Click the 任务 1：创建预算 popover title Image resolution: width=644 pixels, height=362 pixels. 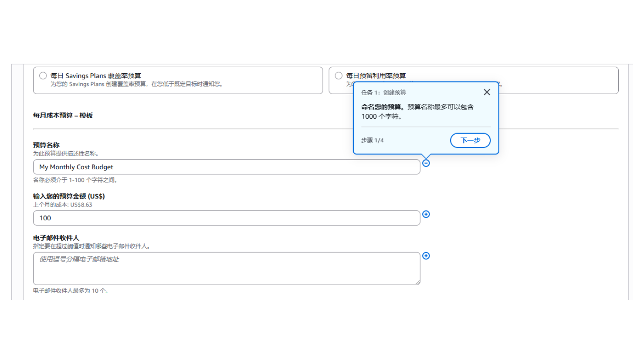(x=383, y=92)
